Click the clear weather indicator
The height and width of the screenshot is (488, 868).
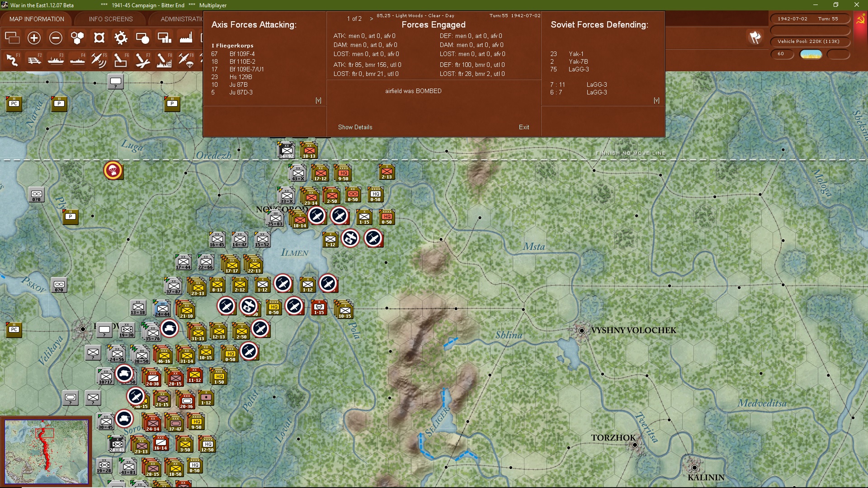click(811, 54)
